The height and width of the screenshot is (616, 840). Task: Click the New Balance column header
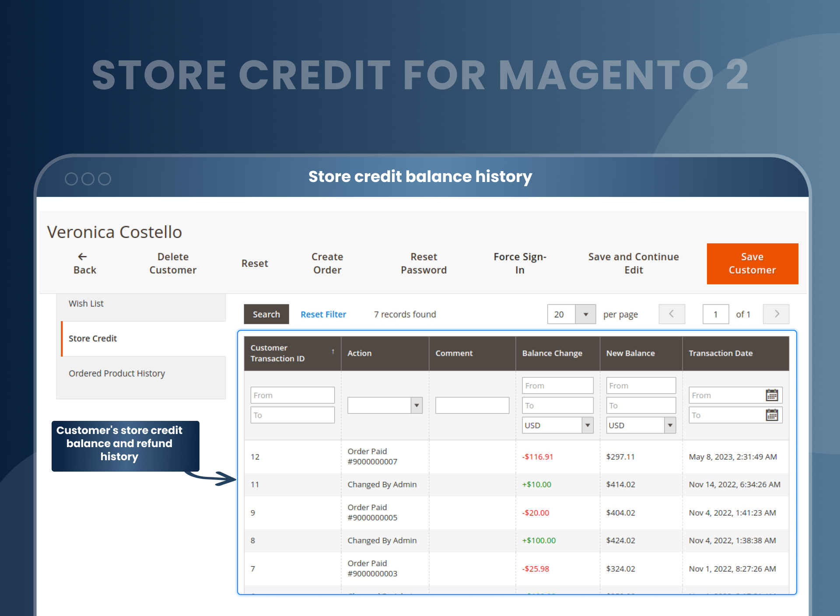tap(641, 353)
